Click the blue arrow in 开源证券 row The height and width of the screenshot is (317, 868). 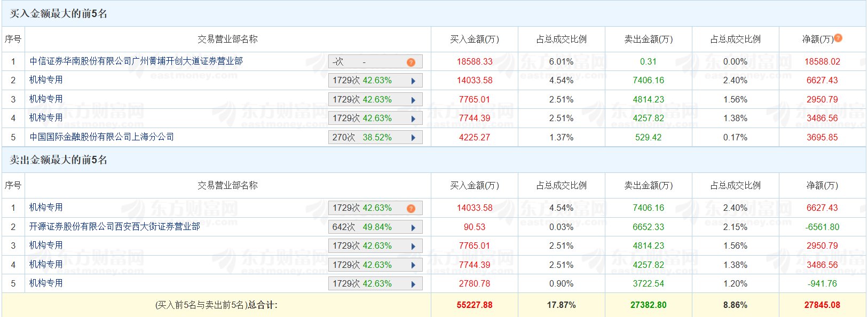(413, 227)
